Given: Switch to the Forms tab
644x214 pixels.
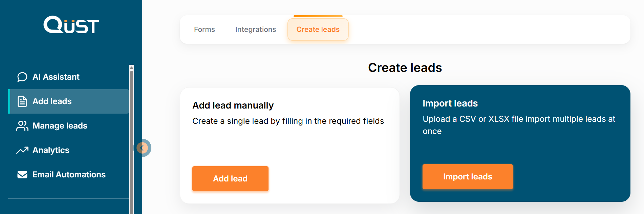Looking at the screenshot, I should (205, 30).
